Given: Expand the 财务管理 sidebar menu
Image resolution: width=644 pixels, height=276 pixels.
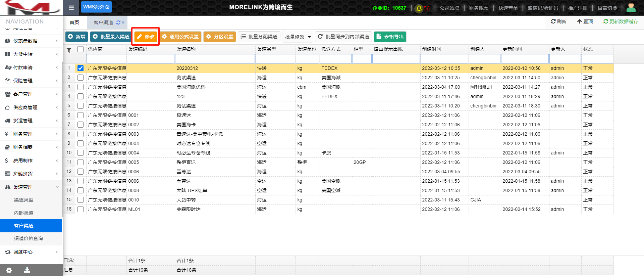Looking at the screenshot, I should point(31,134).
